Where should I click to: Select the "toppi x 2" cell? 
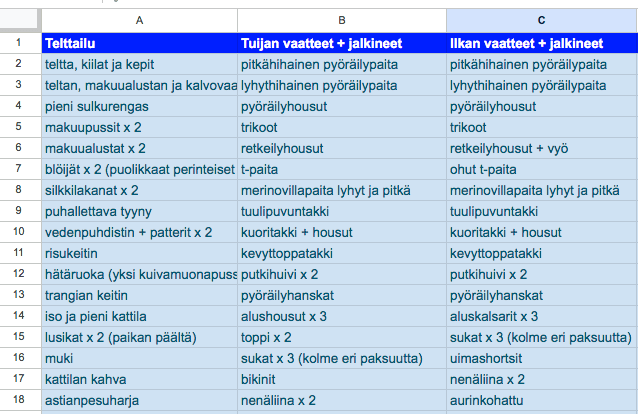[x=342, y=337]
